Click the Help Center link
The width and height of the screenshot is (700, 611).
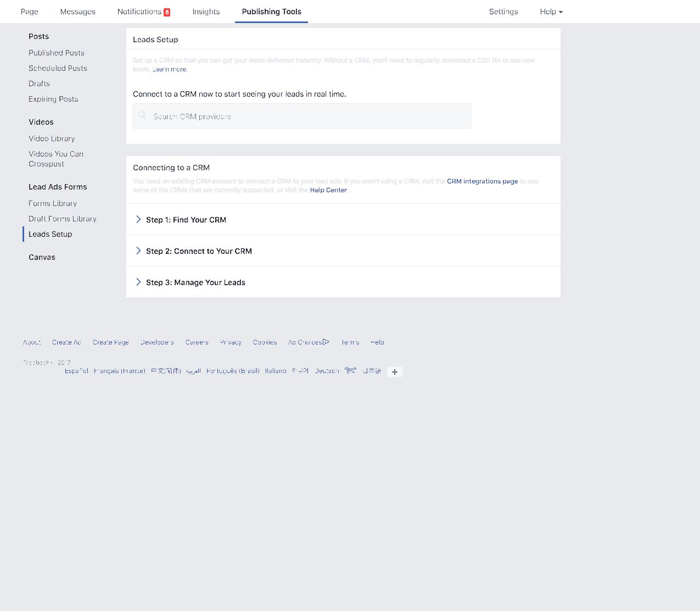[x=328, y=190]
